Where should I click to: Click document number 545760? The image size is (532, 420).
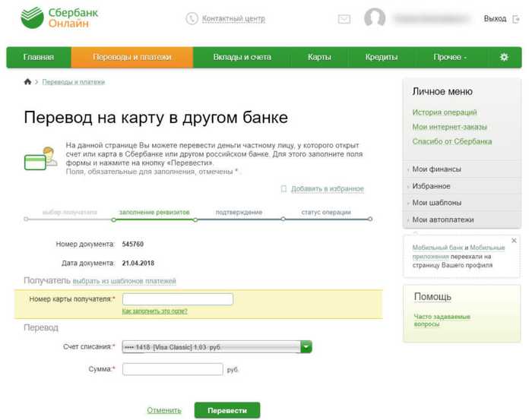[133, 244]
